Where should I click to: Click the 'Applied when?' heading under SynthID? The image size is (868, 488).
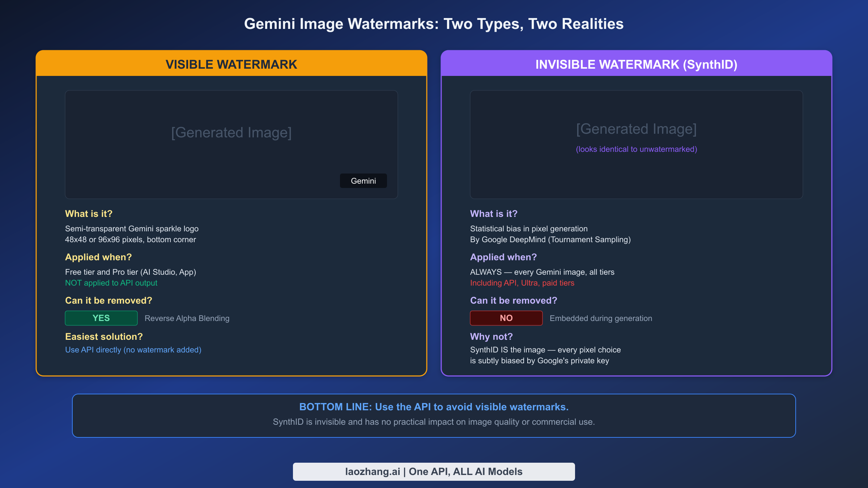(503, 257)
